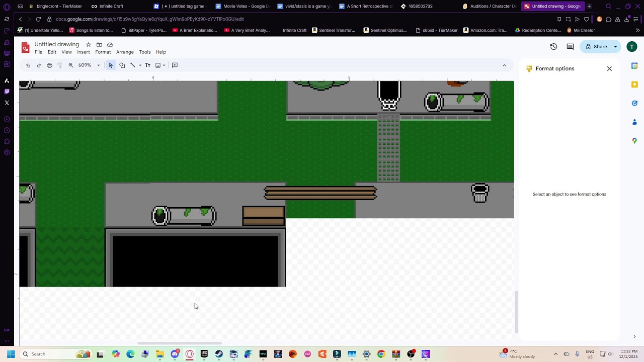Hide the side panel using bottom chevron
Viewport: 644px width, 362px height.
coord(634,336)
